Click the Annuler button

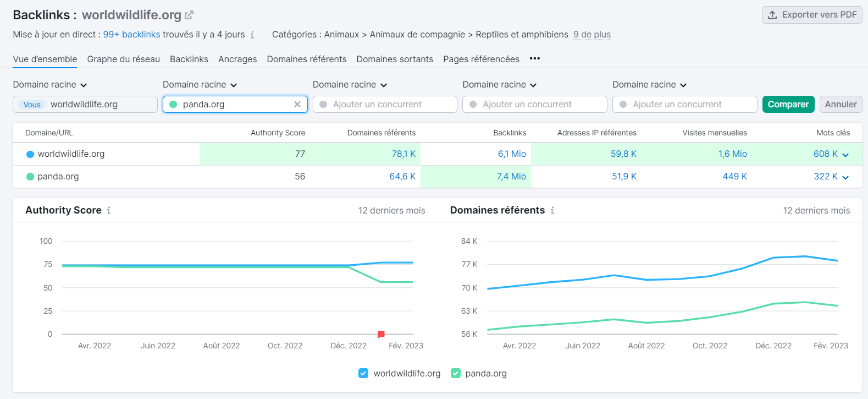point(841,104)
